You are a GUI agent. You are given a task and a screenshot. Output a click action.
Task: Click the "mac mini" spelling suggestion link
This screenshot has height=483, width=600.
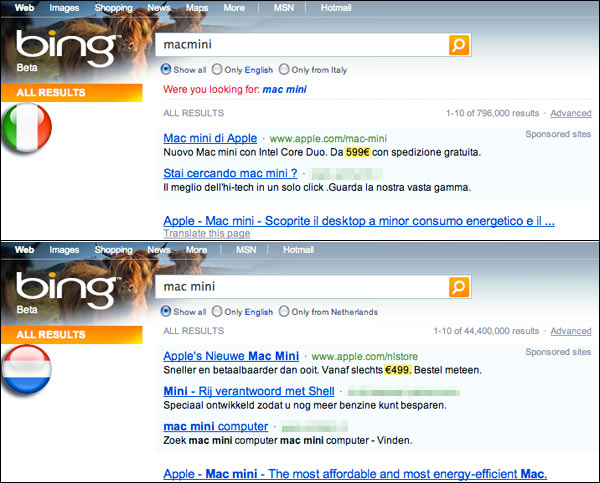click(x=284, y=90)
